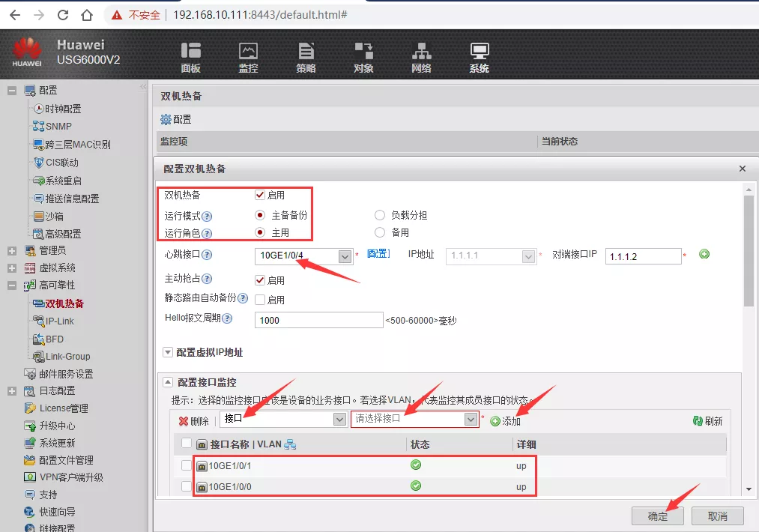Toggle the 双机热备 启用 checkbox

pyautogui.click(x=260, y=195)
